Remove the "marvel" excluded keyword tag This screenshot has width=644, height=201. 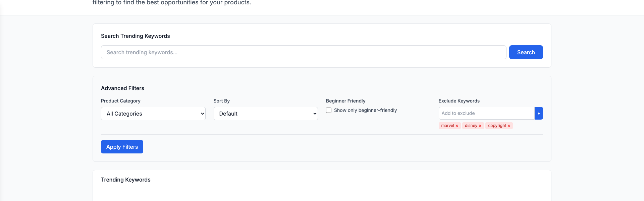pyautogui.click(x=457, y=126)
